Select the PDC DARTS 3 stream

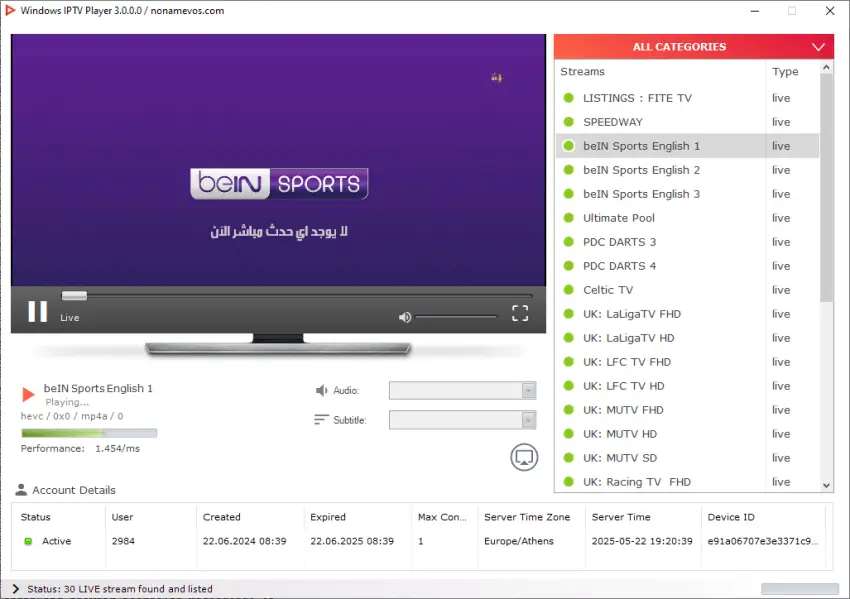(687, 242)
